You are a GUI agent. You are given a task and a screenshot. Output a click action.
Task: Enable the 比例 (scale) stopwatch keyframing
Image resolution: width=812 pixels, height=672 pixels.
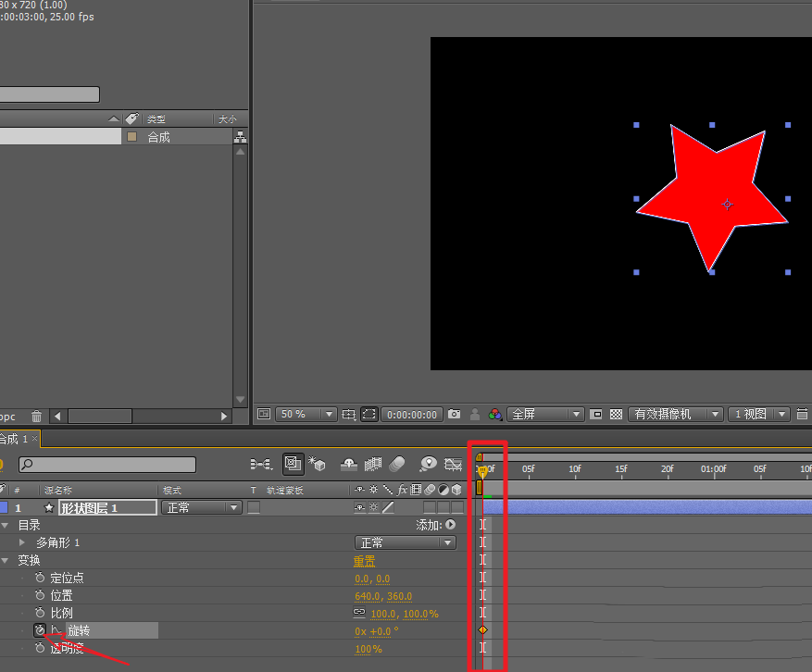[x=40, y=613]
